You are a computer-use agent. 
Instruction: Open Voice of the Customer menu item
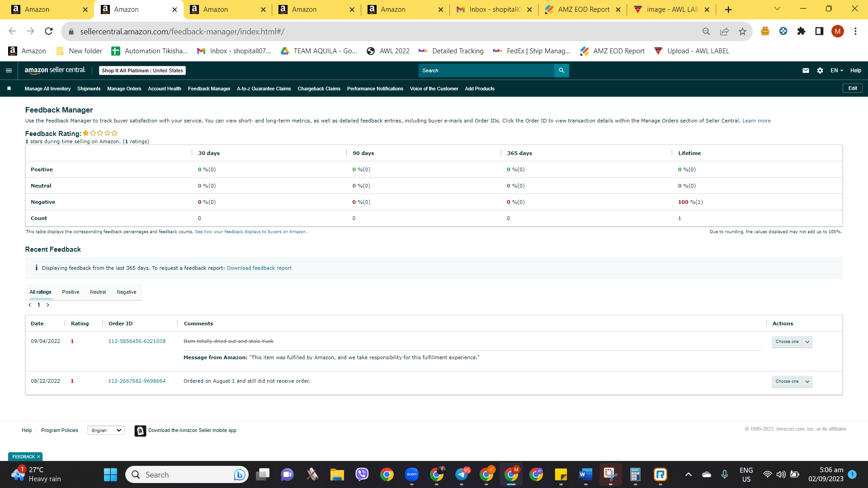[434, 89]
